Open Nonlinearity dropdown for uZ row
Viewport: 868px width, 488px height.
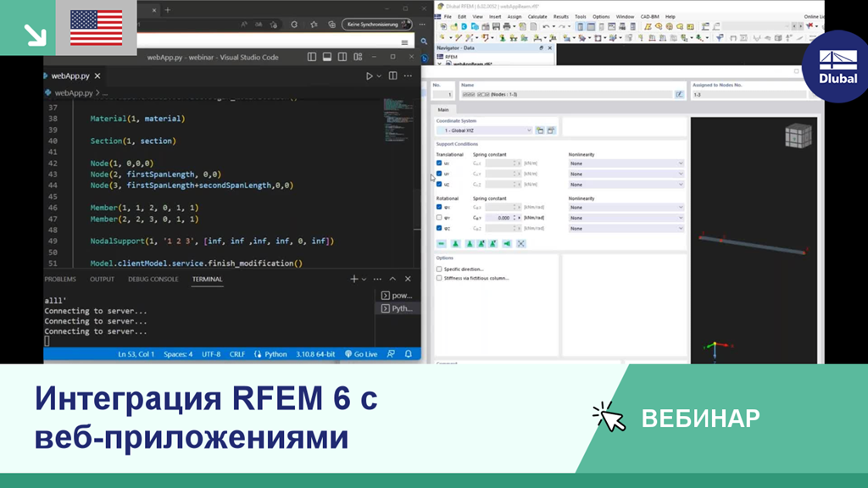(x=626, y=184)
